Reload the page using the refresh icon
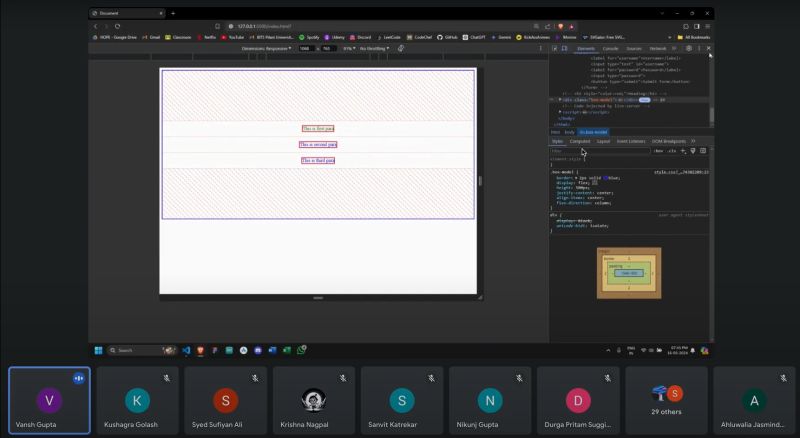The height and width of the screenshot is (438, 800). click(117, 26)
